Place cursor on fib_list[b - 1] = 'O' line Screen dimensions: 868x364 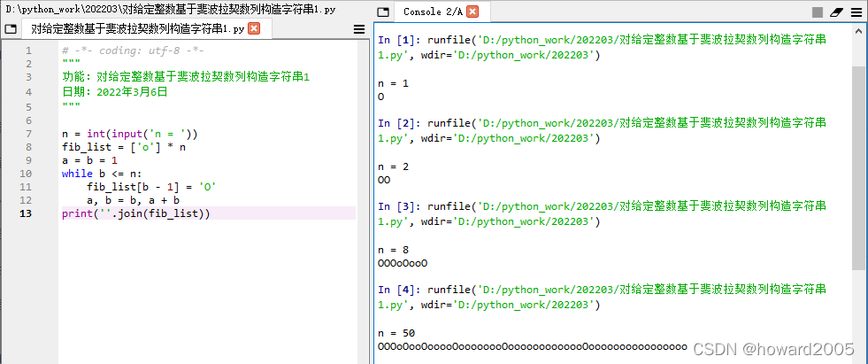coord(151,187)
